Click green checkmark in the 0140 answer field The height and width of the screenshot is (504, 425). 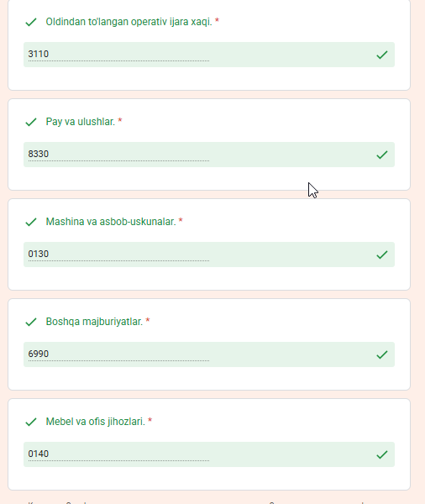click(381, 454)
